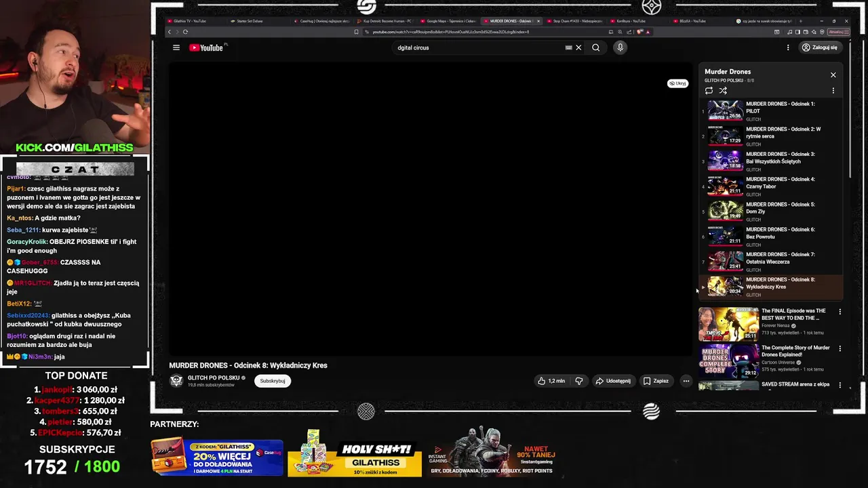Open options for 'SAVED STREAM arena z ekipa' video
868x488 pixels.
click(x=840, y=385)
